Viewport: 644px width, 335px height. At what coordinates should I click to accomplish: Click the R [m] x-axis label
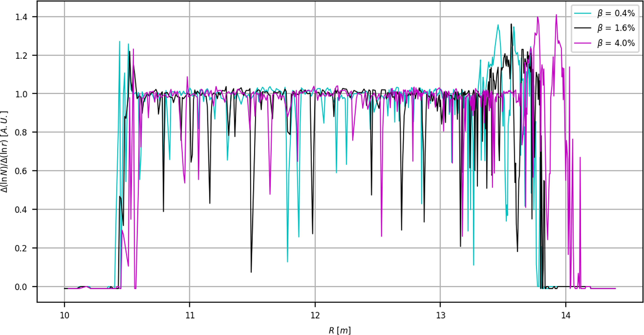click(x=340, y=330)
